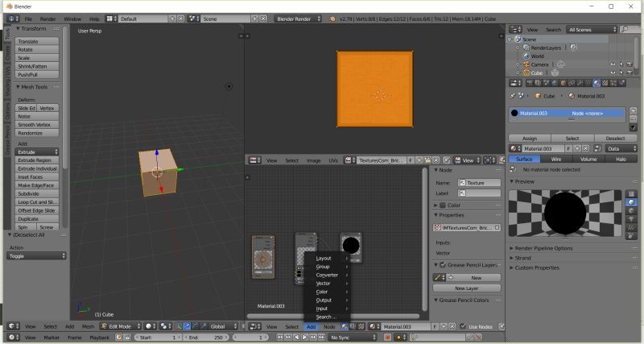Click black Material.003 color swatch in slot list

514,113
